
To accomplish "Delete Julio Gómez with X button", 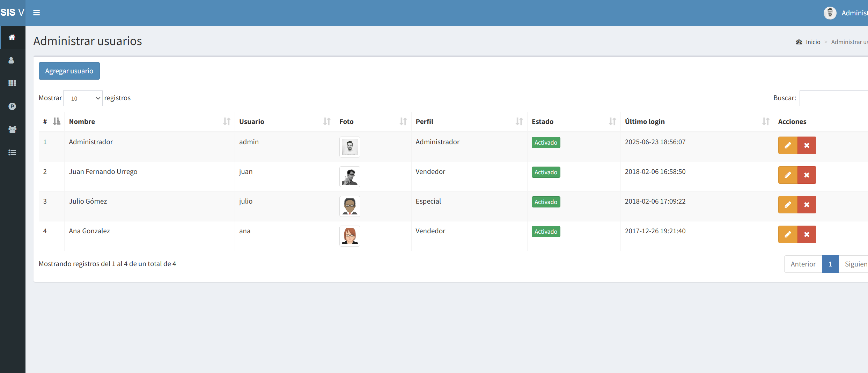I will (807, 205).
